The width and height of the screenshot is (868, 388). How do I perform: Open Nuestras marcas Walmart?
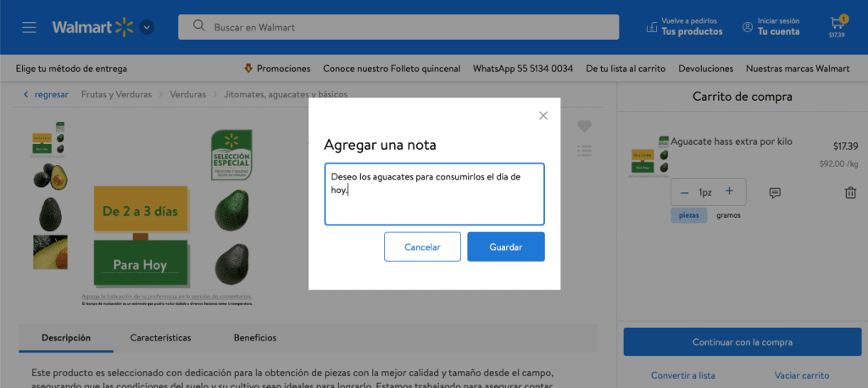tap(798, 69)
